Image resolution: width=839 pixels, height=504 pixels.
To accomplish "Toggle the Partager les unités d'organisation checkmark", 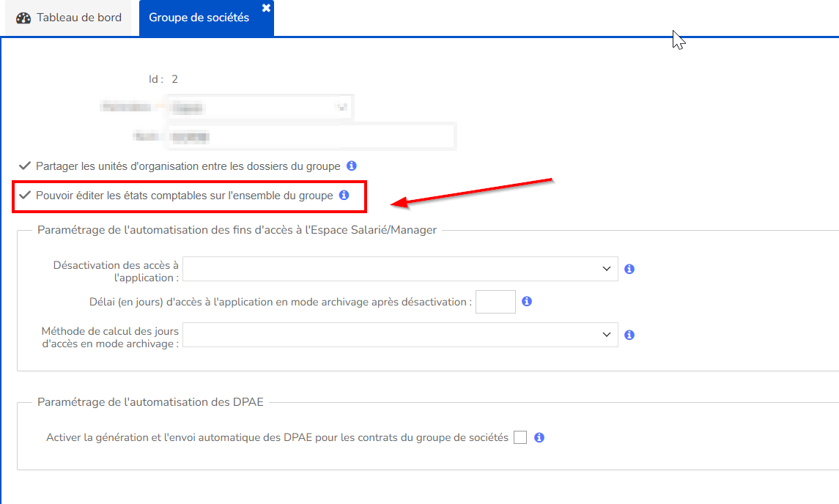I will 25,166.
